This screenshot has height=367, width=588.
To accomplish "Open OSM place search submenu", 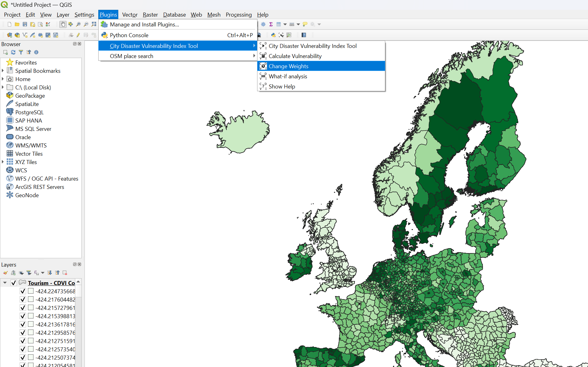I will 178,56.
